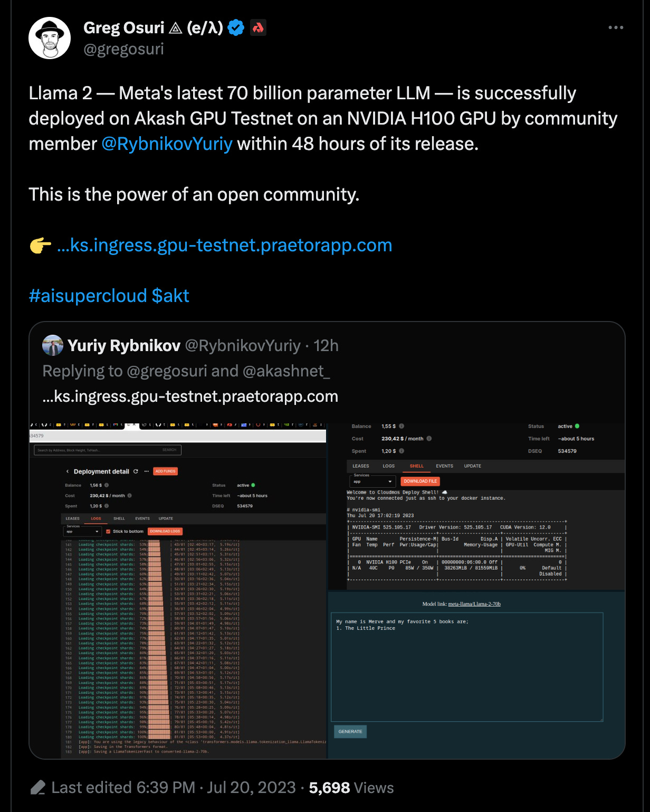Click 'Replying to @gregosuri and @akashnet_' text
This screenshot has height=812, width=650.
coord(186,371)
